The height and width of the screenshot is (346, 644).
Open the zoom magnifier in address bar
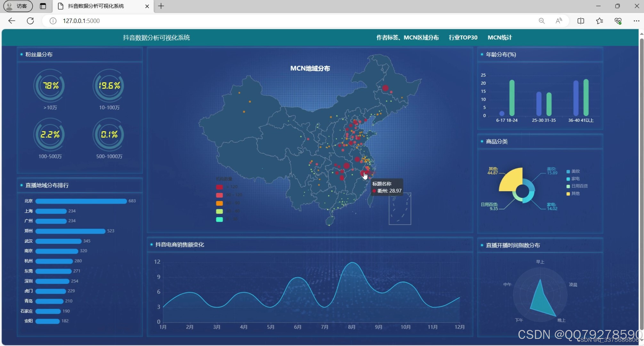click(x=542, y=21)
